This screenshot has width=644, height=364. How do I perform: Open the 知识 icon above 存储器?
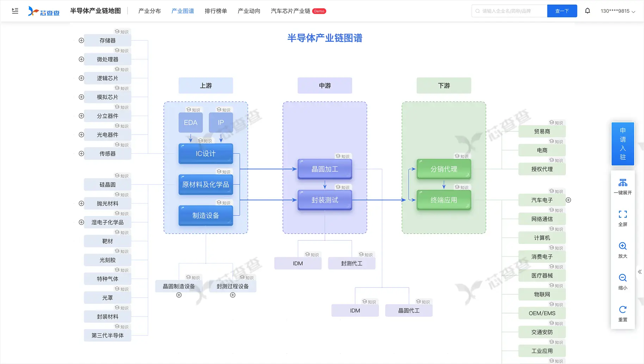[122, 32]
